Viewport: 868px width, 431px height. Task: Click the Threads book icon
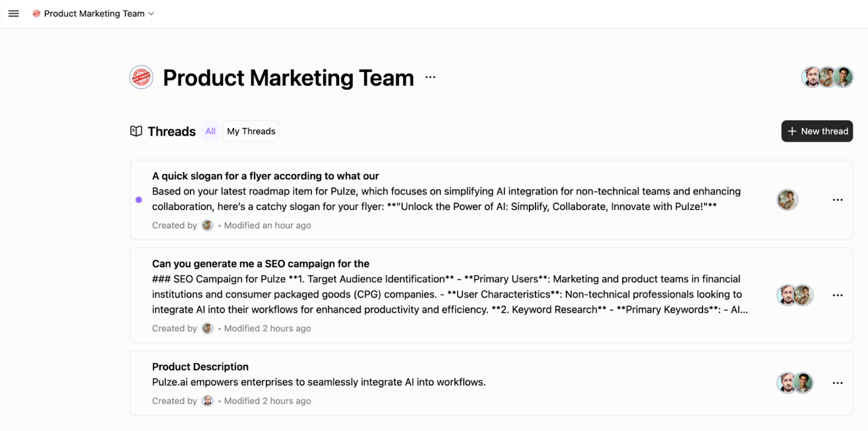pyautogui.click(x=136, y=131)
